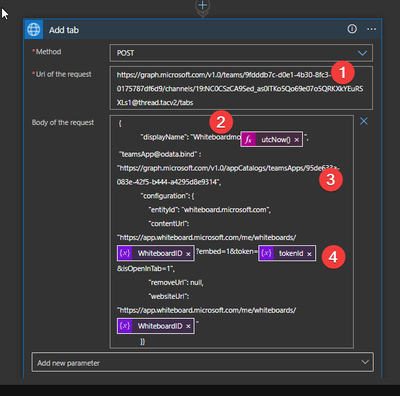
Task: Click the variable icon on tokenId token
Action: 266,253
